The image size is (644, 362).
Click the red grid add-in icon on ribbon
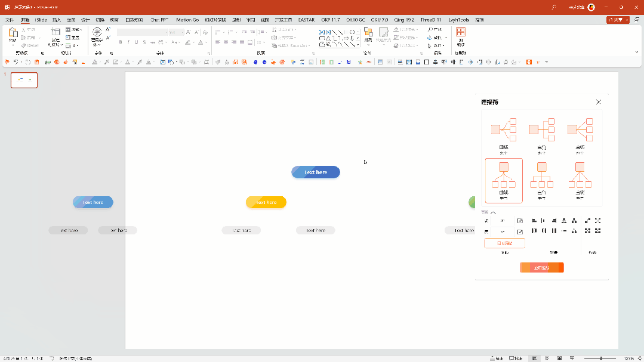pos(460,32)
